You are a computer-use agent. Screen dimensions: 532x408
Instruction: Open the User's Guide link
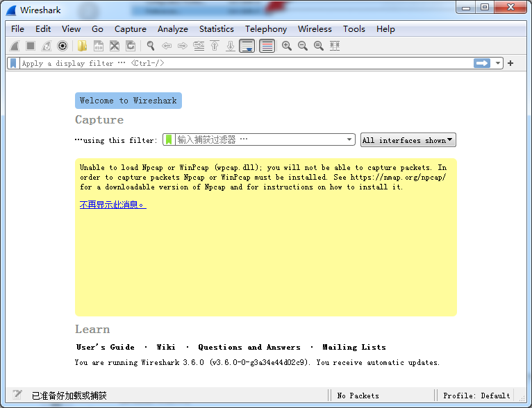[x=105, y=347]
